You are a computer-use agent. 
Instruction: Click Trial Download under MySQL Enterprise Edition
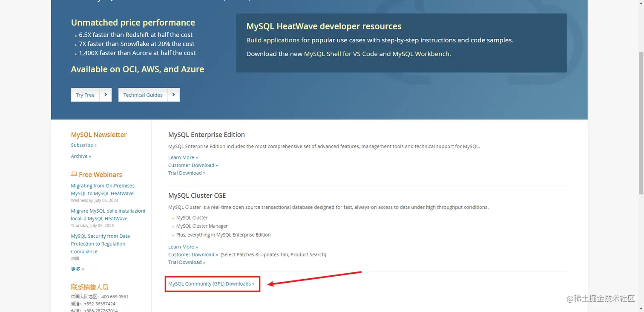(x=187, y=173)
